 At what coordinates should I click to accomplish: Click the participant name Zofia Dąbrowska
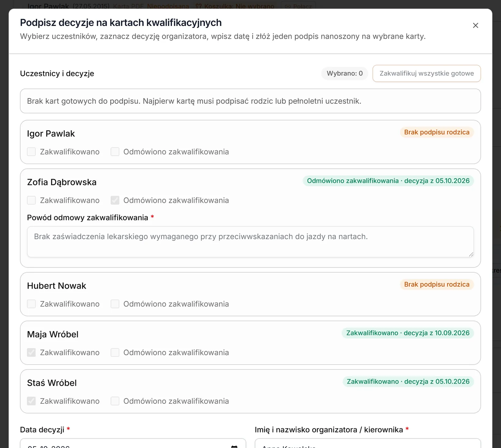tap(62, 182)
